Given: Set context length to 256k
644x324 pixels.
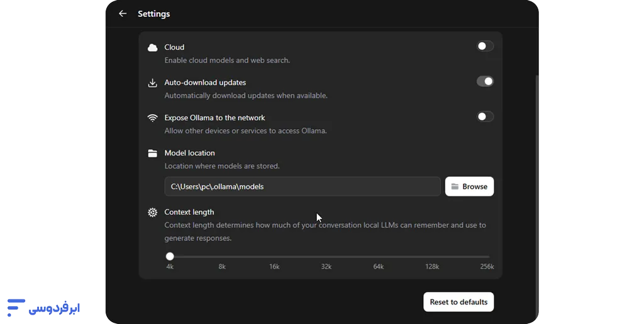Looking at the screenshot, I should pyautogui.click(x=487, y=257).
